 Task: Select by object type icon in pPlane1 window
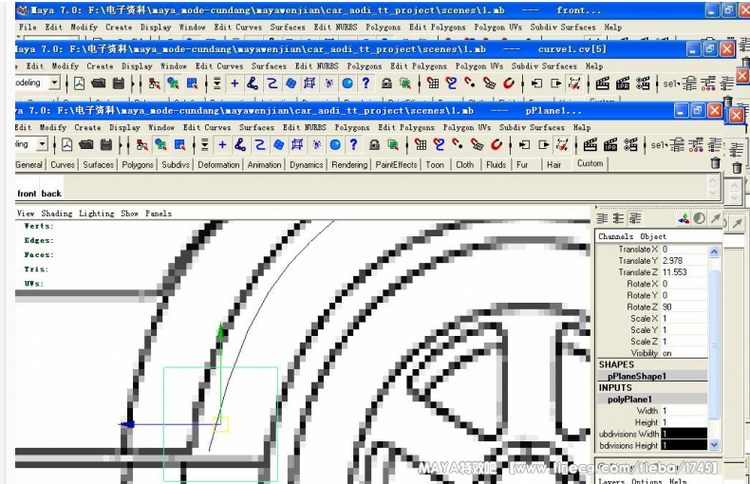pos(161,144)
